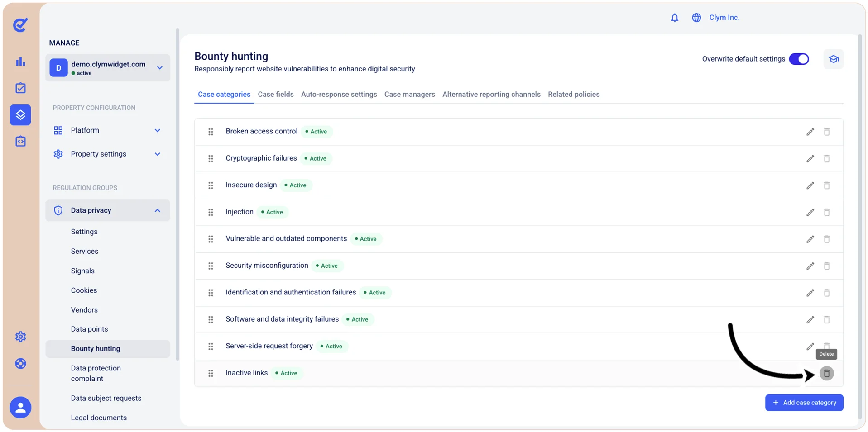Toggle Overwrite default settings switch
The width and height of the screenshot is (868, 432).
point(799,59)
